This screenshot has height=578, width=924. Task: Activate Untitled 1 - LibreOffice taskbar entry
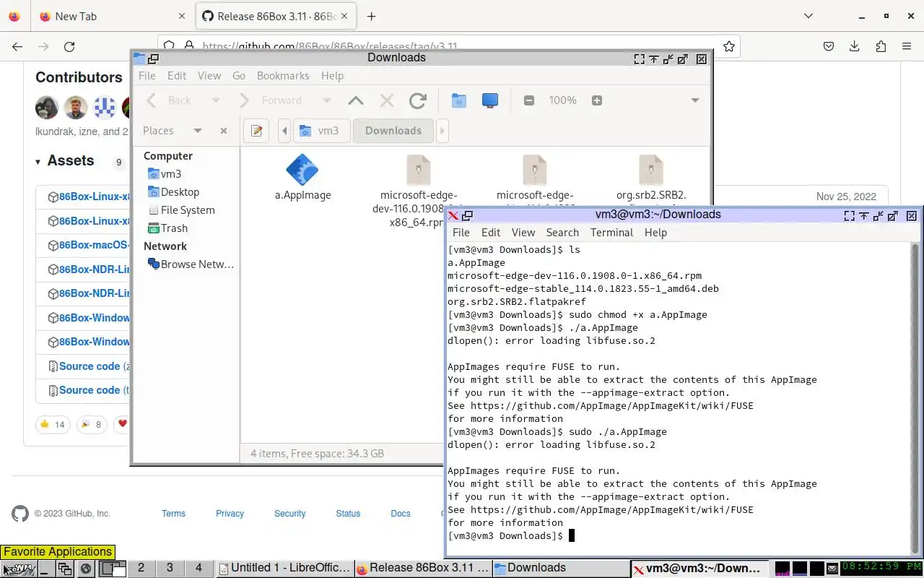[284, 569]
